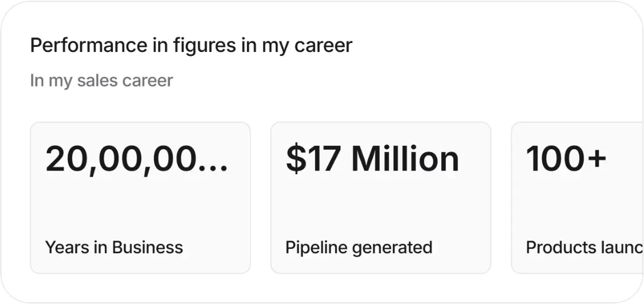Click the word 'Million' in second card
This screenshot has height=304, width=644.
(405, 159)
